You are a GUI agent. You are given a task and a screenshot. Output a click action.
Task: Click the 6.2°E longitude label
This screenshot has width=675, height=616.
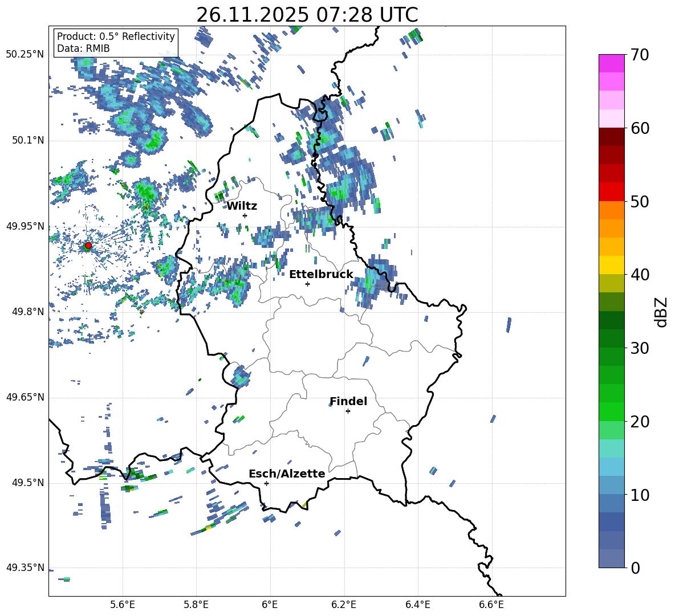344,605
